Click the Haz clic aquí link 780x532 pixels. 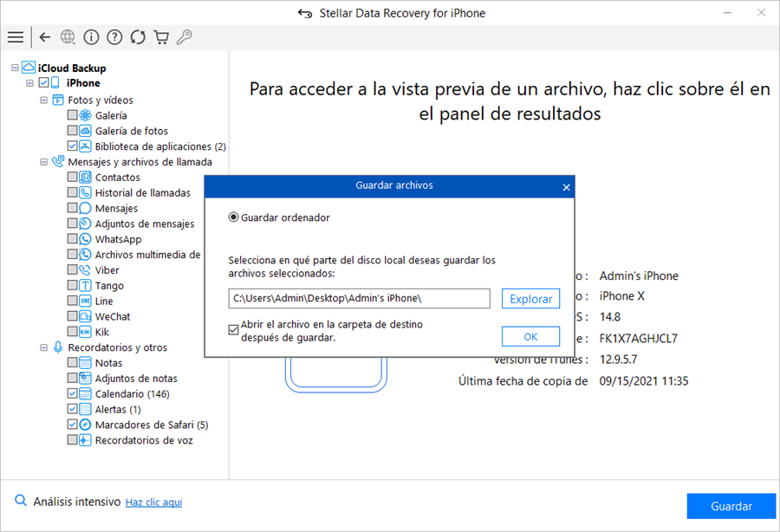coord(153,503)
